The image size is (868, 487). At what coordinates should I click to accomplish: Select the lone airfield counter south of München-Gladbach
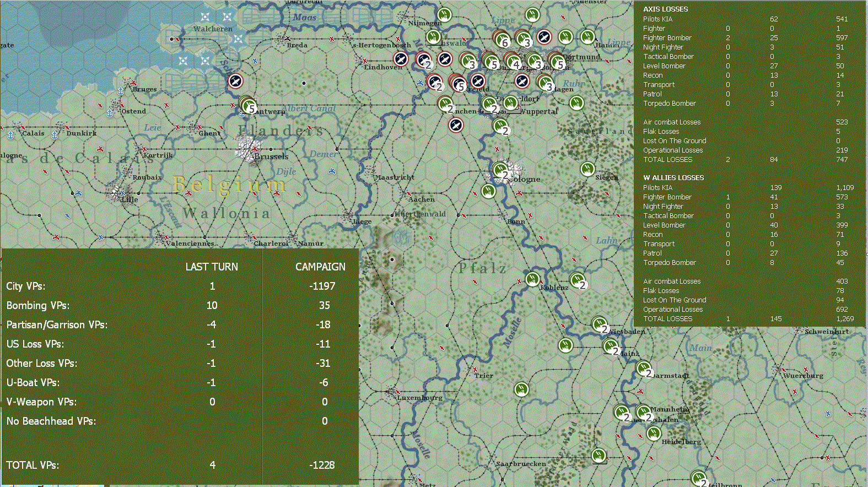point(456,125)
